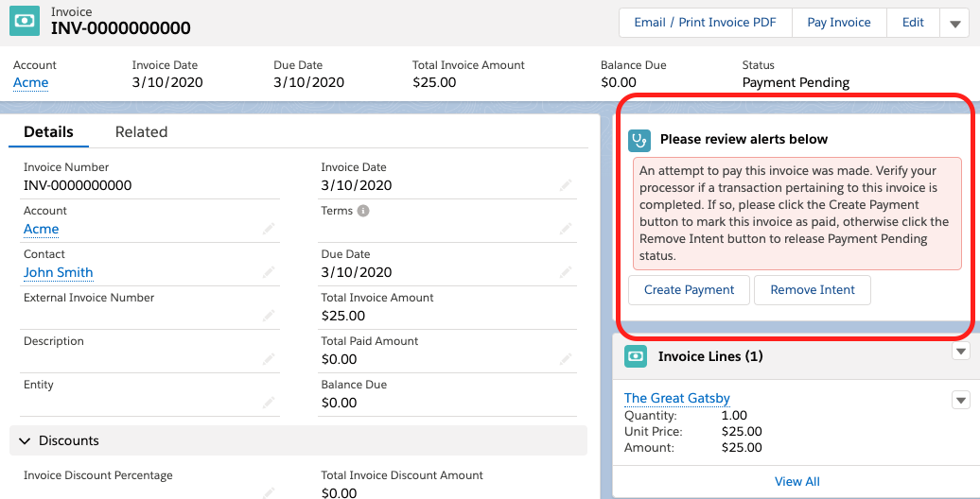Edit Invoice Date with its pencil icon
980x499 pixels.
(566, 185)
